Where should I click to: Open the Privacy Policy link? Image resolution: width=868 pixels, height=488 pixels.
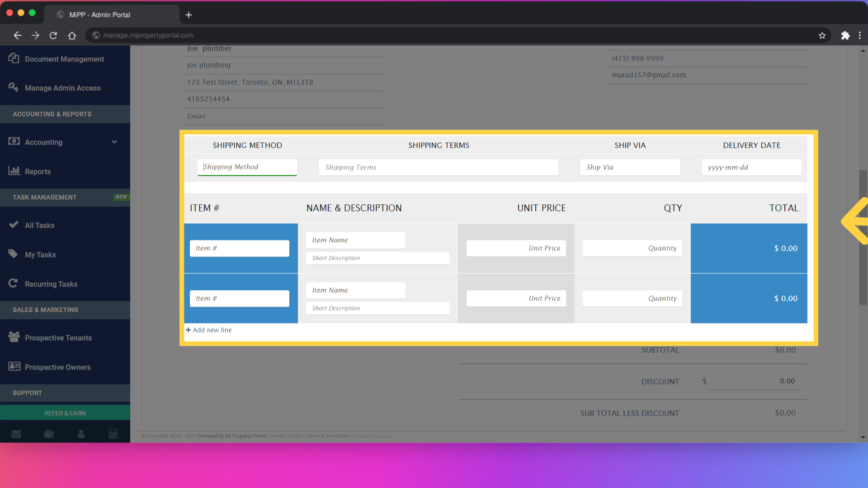pos(286,436)
